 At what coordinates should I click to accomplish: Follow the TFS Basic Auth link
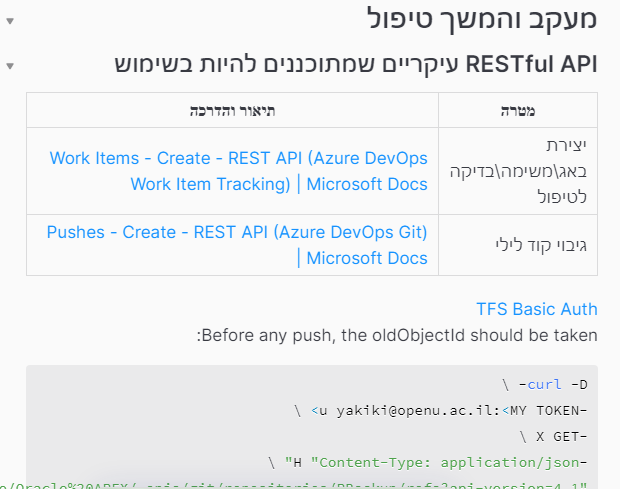(x=536, y=308)
